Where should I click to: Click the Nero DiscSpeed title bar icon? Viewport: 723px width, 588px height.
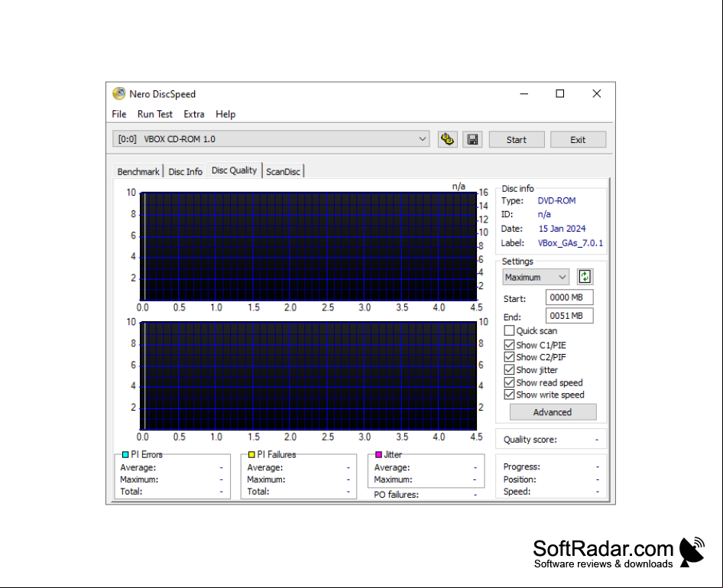[119, 93]
